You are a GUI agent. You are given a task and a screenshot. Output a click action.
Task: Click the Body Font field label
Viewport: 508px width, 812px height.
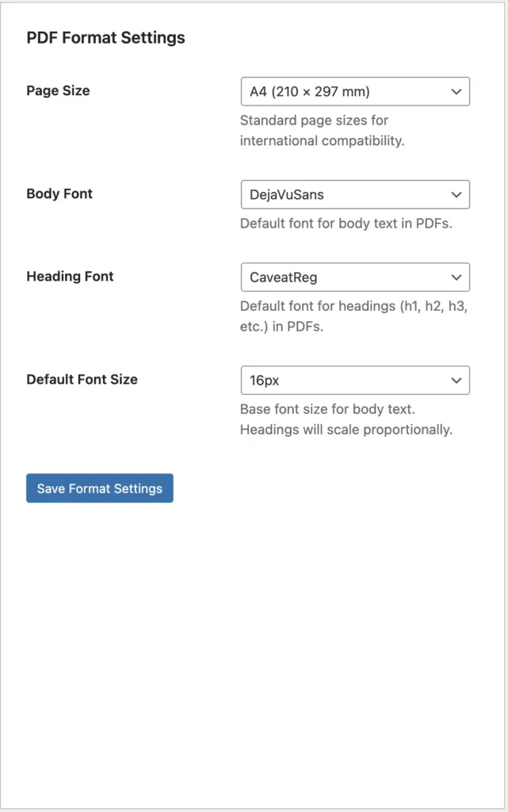pyautogui.click(x=59, y=193)
